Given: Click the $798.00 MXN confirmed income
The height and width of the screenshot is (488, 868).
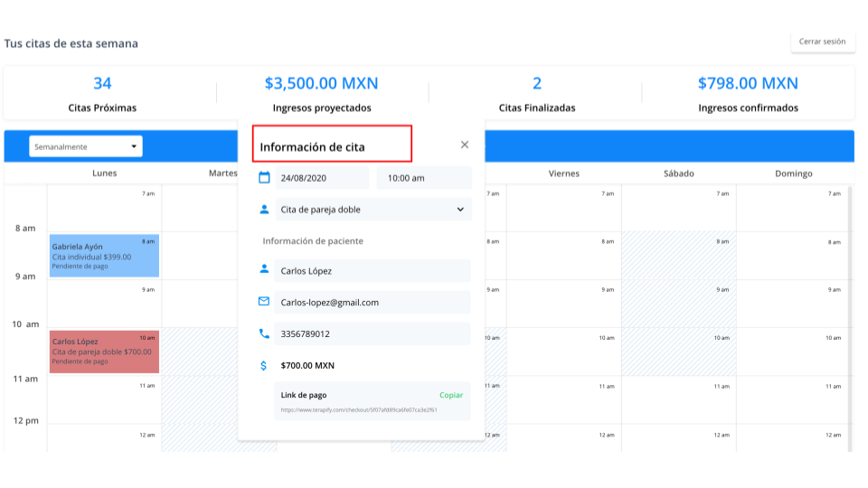Looking at the screenshot, I should click(x=748, y=83).
